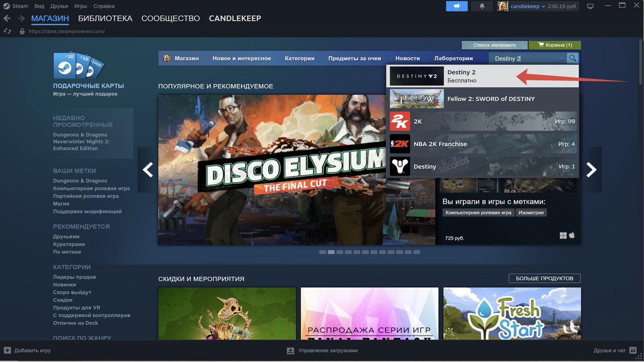Open Предметы за очки page
The height and width of the screenshot is (362, 644).
(355, 58)
